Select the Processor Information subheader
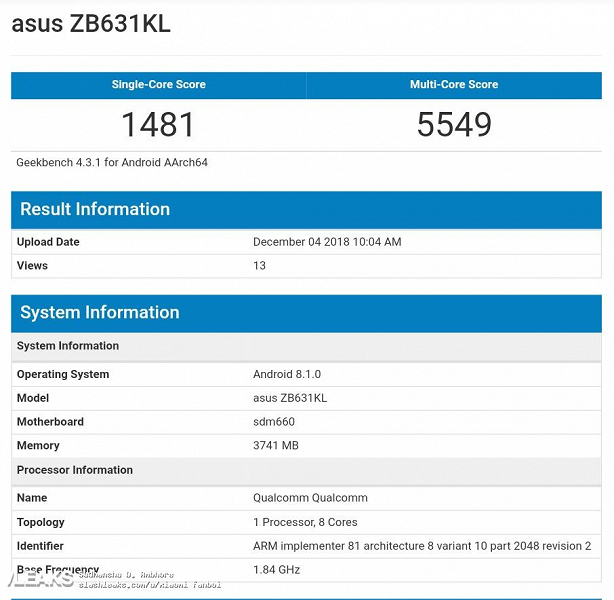The width and height of the screenshot is (614, 600). click(x=306, y=470)
